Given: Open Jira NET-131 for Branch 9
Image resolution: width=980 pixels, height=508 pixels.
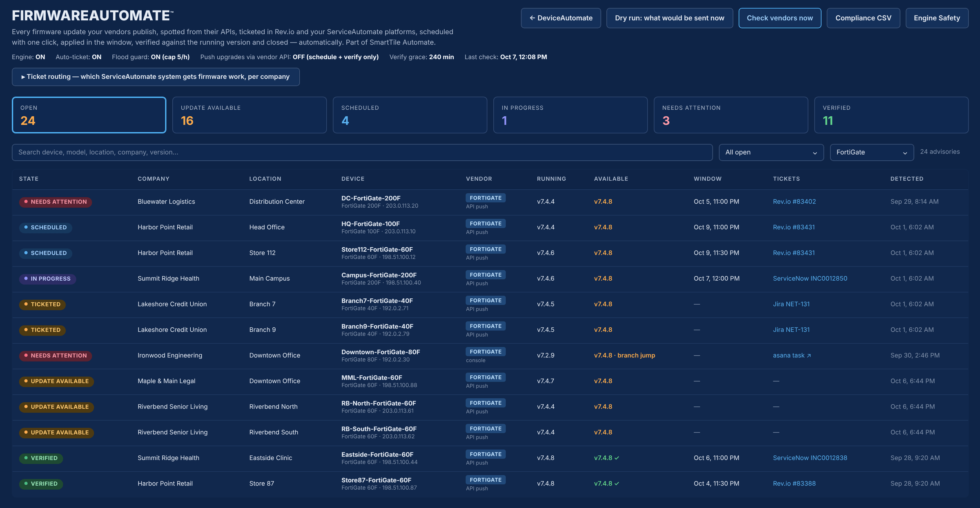Looking at the screenshot, I should tap(791, 330).
